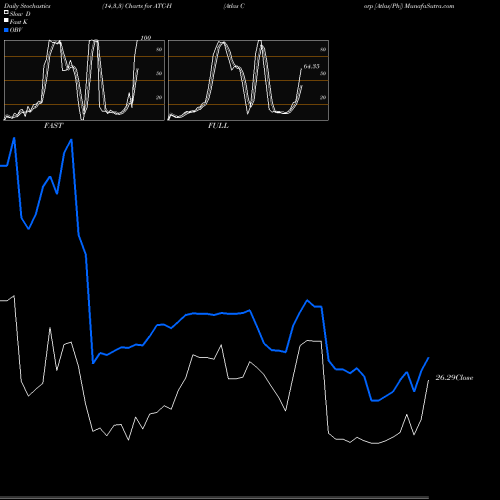
Task: Click the blue OBV legend swatch
Action: 6,30
